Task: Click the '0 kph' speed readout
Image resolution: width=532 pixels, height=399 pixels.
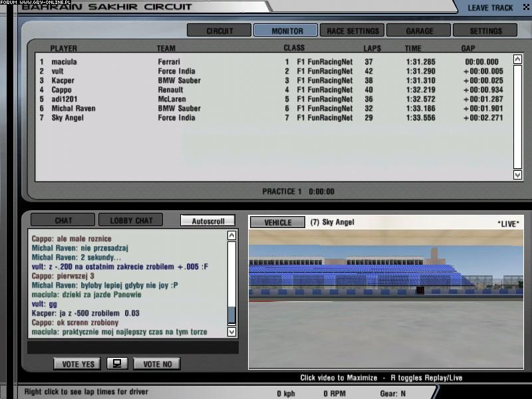Action: point(286,394)
